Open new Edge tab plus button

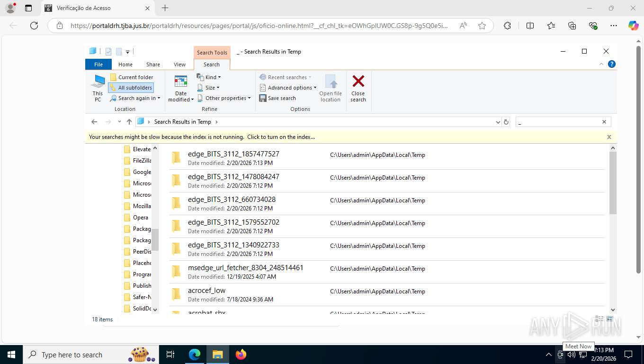[x=165, y=8]
